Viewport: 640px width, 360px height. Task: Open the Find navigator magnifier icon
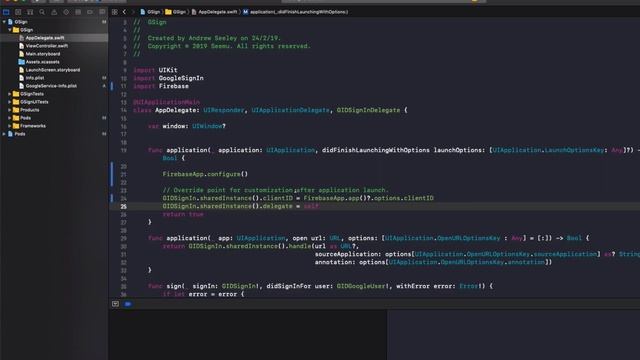click(x=42, y=12)
